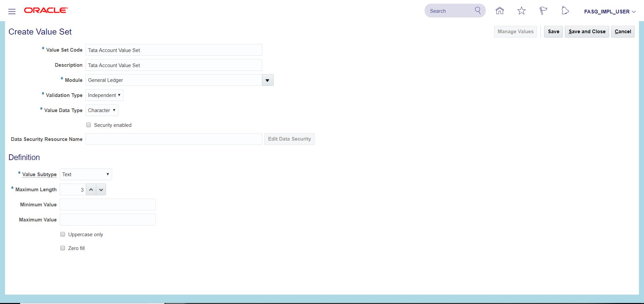Click the Cancel button
This screenshot has width=644, height=304.
pyautogui.click(x=623, y=32)
